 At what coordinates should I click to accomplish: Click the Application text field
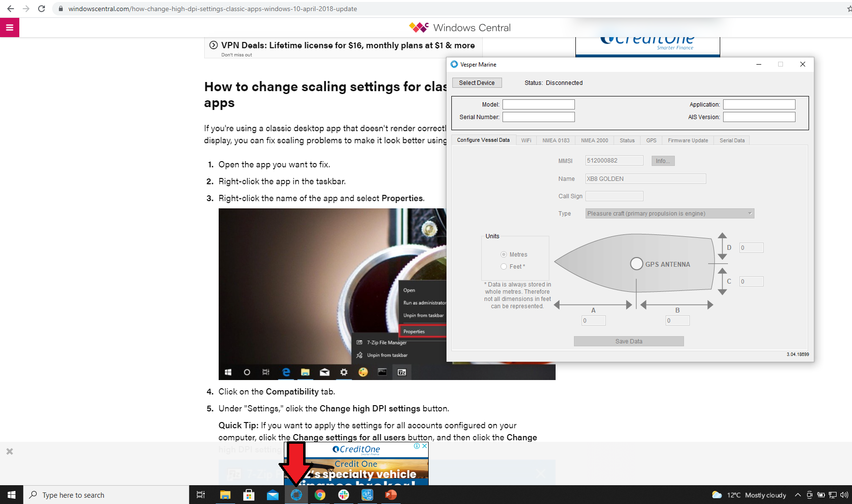pyautogui.click(x=759, y=105)
